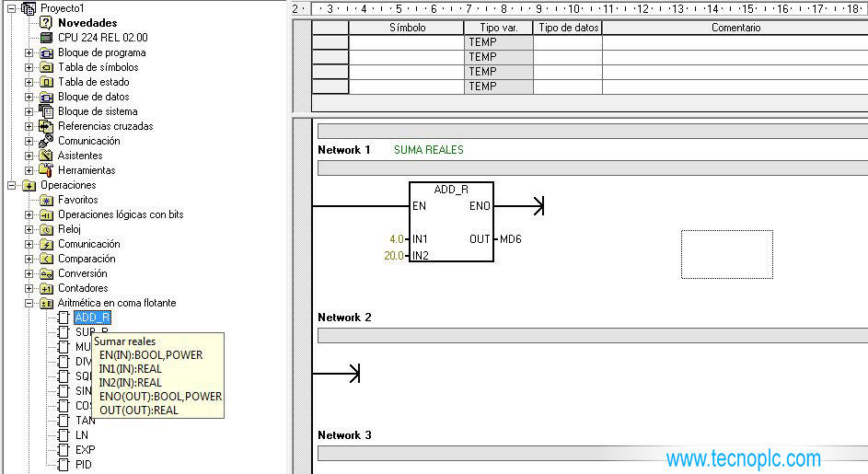The image size is (868, 474).
Task: Click the Referencias cruzadas icon
Action: [46, 126]
